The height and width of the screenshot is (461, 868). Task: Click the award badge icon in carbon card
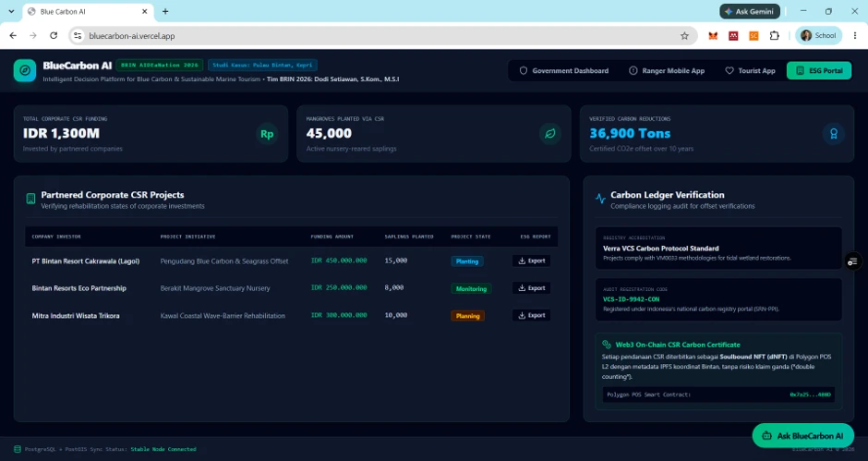pyautogui.click(x=833, y=134)
